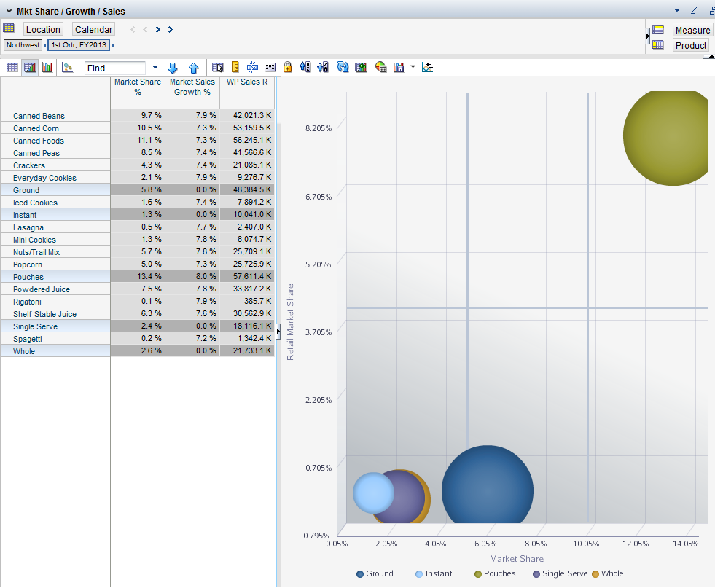
Task: Select the Northwest location tab
Action: click(x=23, y=45)
